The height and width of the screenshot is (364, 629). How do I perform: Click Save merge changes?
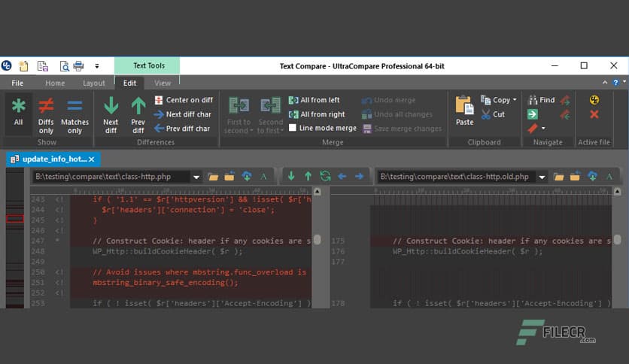(x=403, y=129)
